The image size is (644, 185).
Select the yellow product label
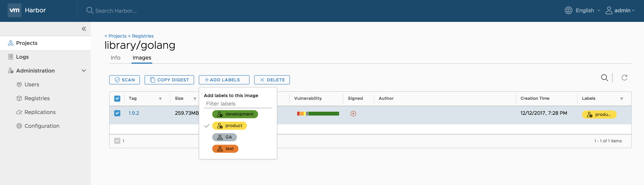230,126
